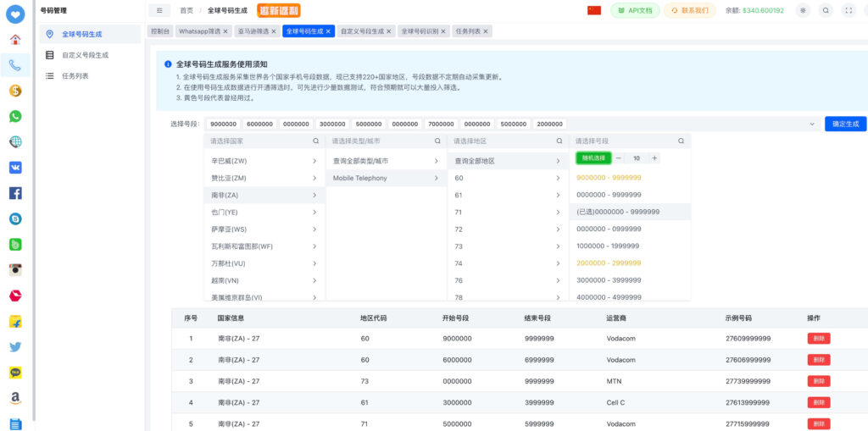Open the globe icon in sidebar
The image size is (868, 431).
tap(15, 142)
